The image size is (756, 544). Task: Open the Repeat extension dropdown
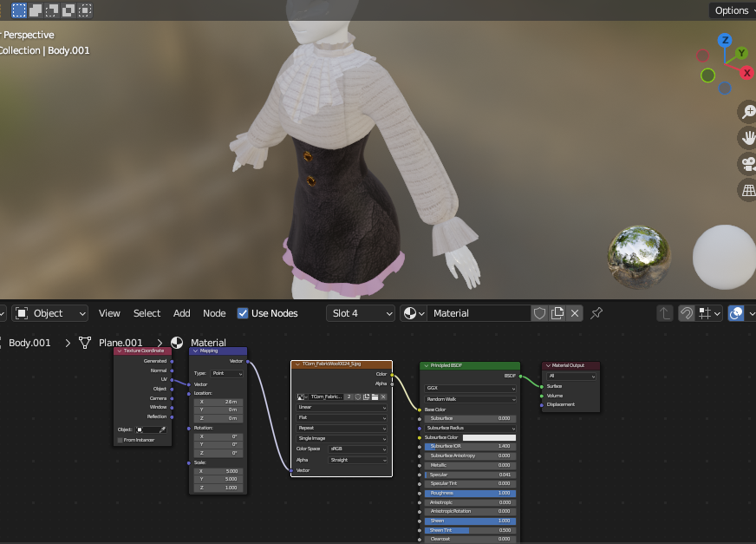(342, 428)
